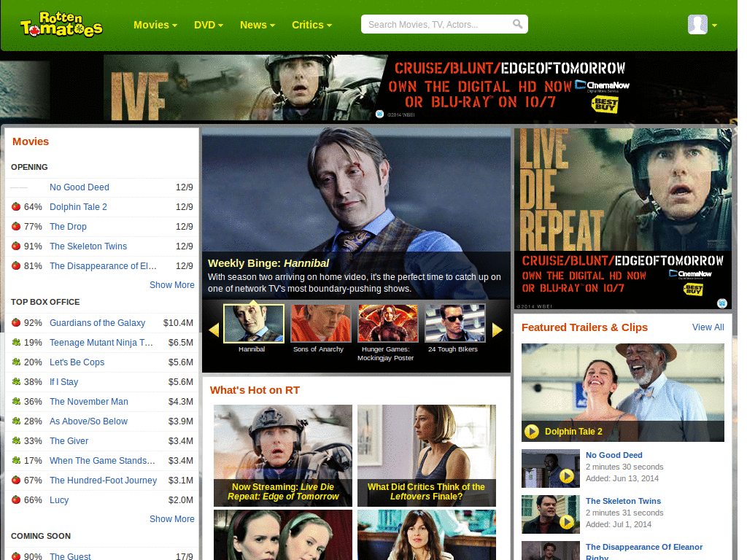Click rotten splat icon beside The Giver
Screen dimensions: 747x560
(16, 440)
